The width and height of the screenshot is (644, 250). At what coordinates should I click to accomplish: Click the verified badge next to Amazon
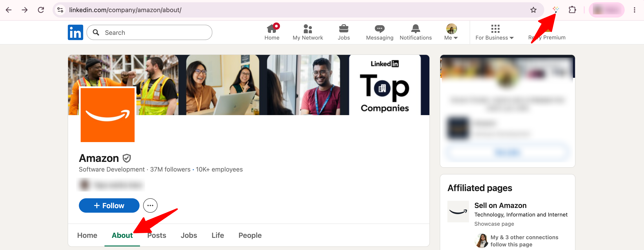[x=127, y=158]
